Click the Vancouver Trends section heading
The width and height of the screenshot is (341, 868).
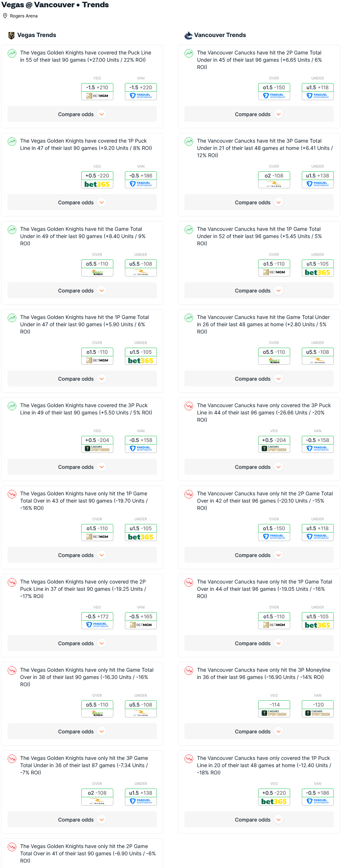tap(220, 35)
